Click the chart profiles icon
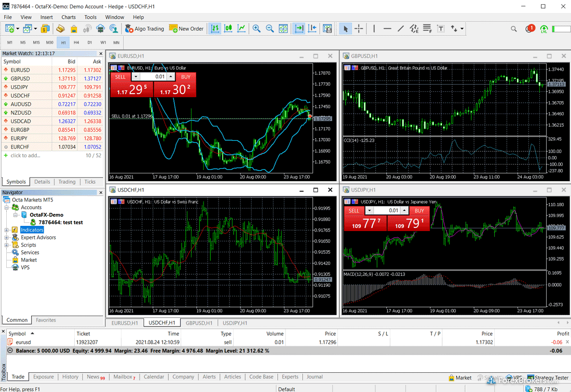571x392 pixels. (x=28, y=29)
